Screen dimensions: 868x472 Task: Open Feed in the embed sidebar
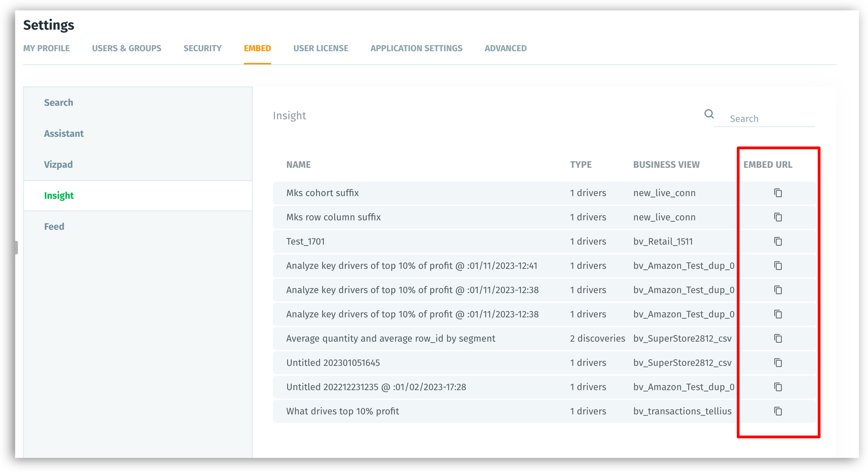pos(54,227)
